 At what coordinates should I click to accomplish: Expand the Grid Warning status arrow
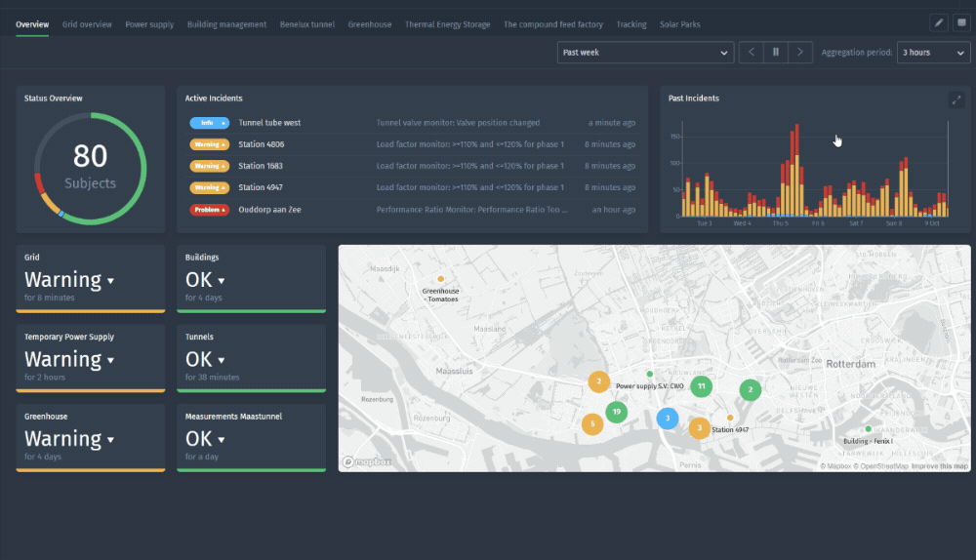click(x=110, y=281)
